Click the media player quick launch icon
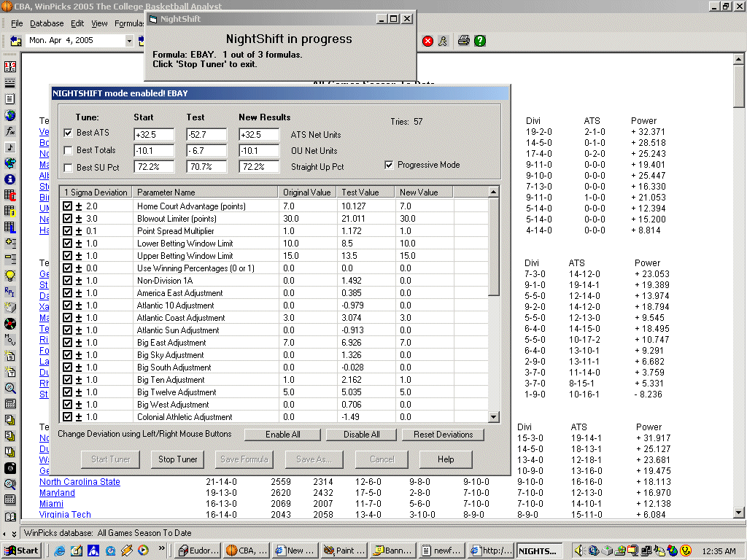Viewport: 747px width, 560px height. [x=143, y=551]
